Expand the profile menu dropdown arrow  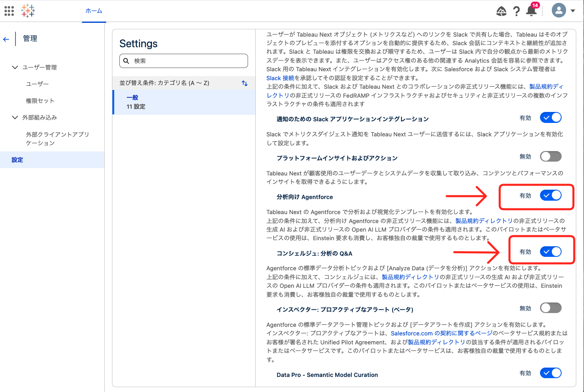(573, 11)
